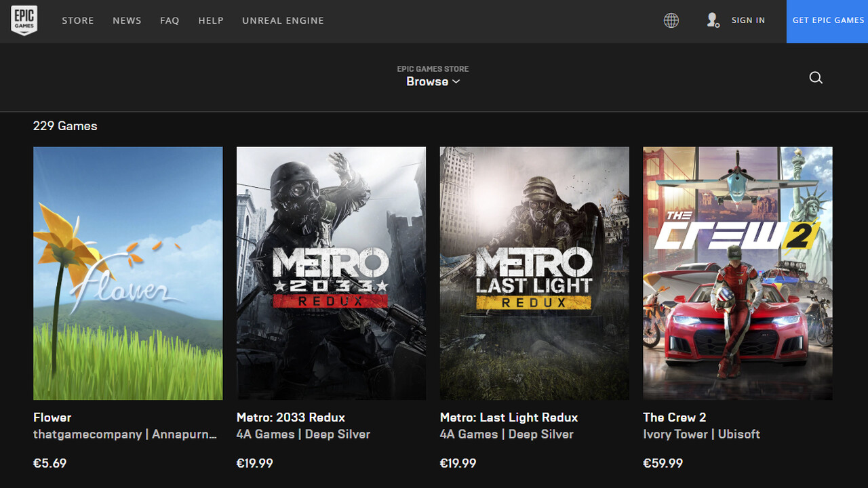Click the Flower game title

pyautogui.click(x=52, y=418)
